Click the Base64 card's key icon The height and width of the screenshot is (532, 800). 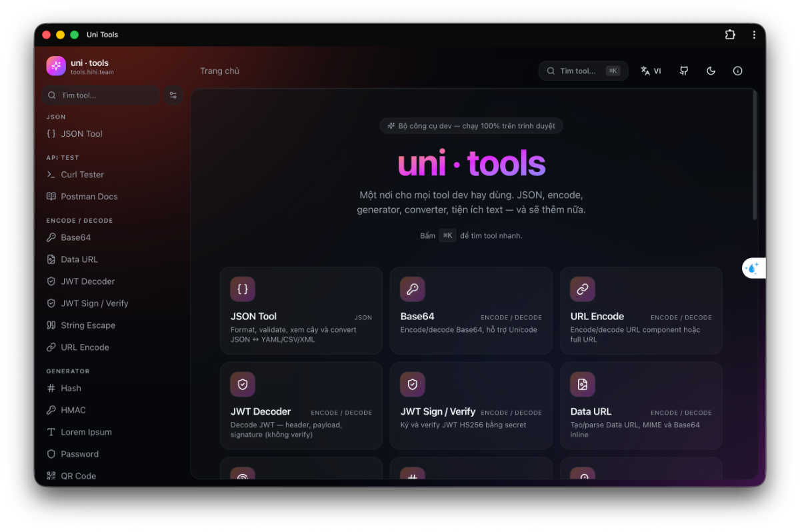click(x=413, y=289)
